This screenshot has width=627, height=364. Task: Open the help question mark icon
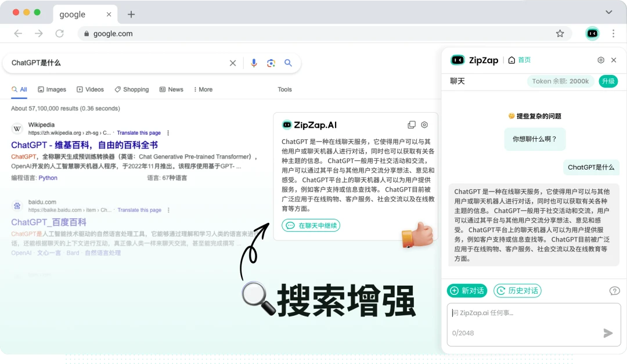coord(615,291)
